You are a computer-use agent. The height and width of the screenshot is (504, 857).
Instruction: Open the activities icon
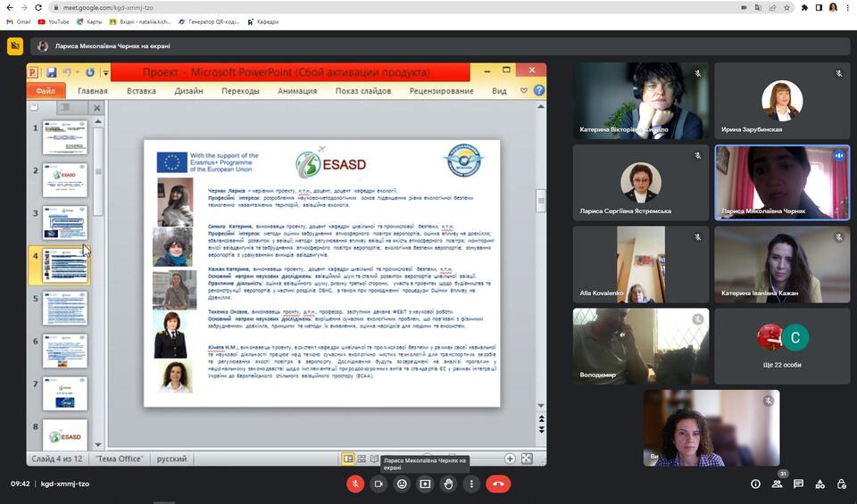[x=820, y=483]
